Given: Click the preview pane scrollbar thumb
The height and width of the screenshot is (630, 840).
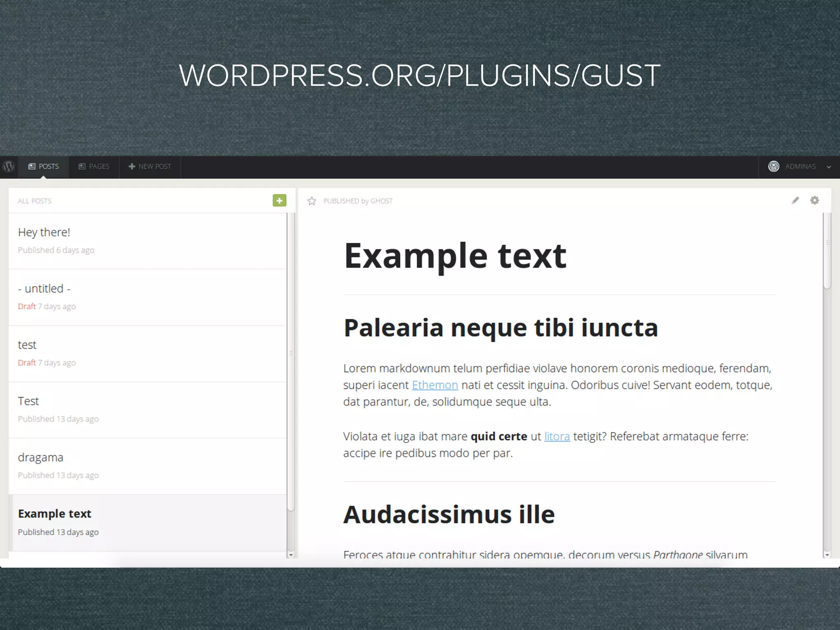Looking at the screenshot, I should coord(827,251).
